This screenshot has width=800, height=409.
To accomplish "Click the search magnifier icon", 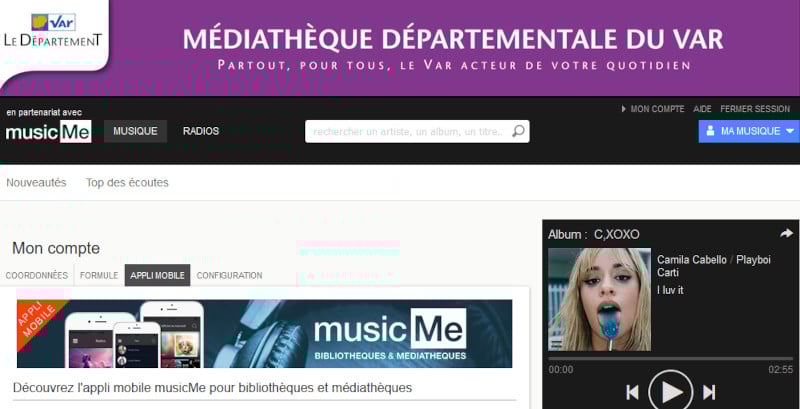I will [x=518, y=132].
